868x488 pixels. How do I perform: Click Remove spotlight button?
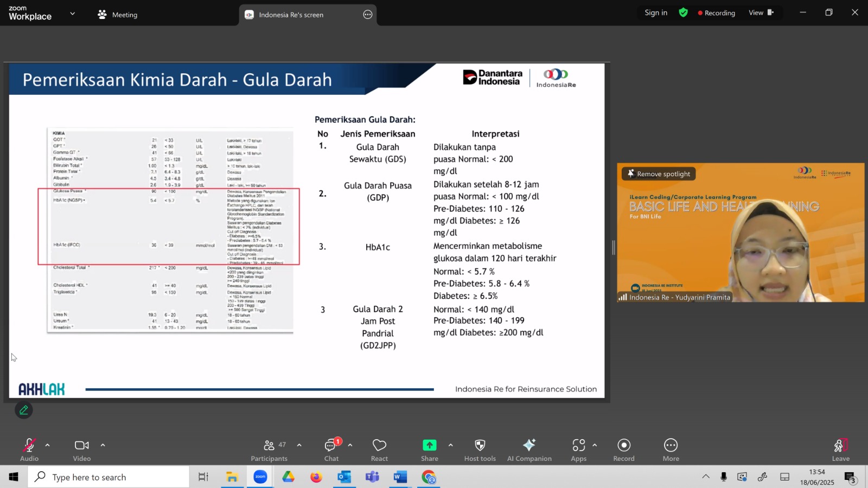[659, 174]
